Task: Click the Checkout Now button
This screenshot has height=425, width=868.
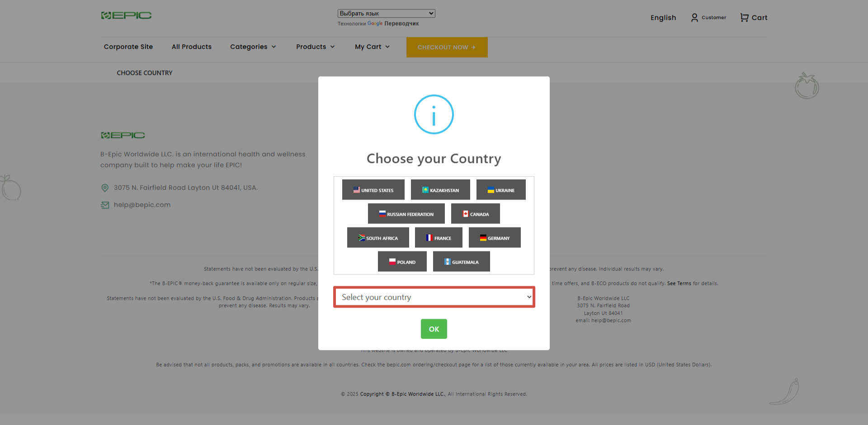Action: pos(447,47)
